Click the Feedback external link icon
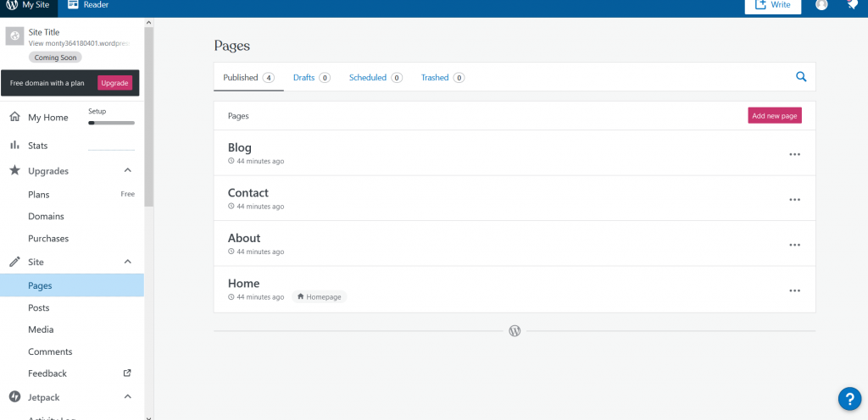The height and width of the screenshot is (420, 868). [x=127, y=373]
